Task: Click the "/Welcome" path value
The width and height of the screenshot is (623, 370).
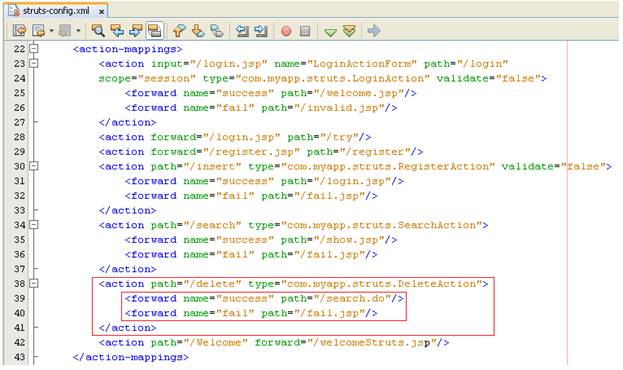Action: (x=216, y=343)
